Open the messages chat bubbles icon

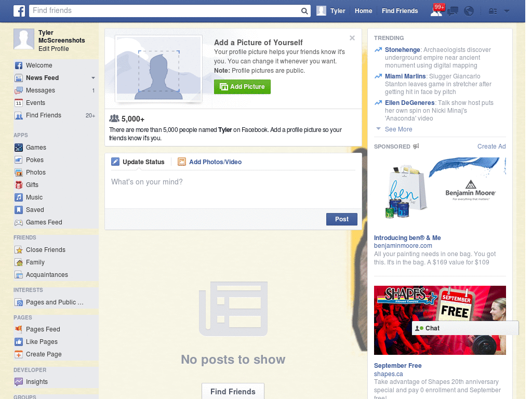coord(453,11)
